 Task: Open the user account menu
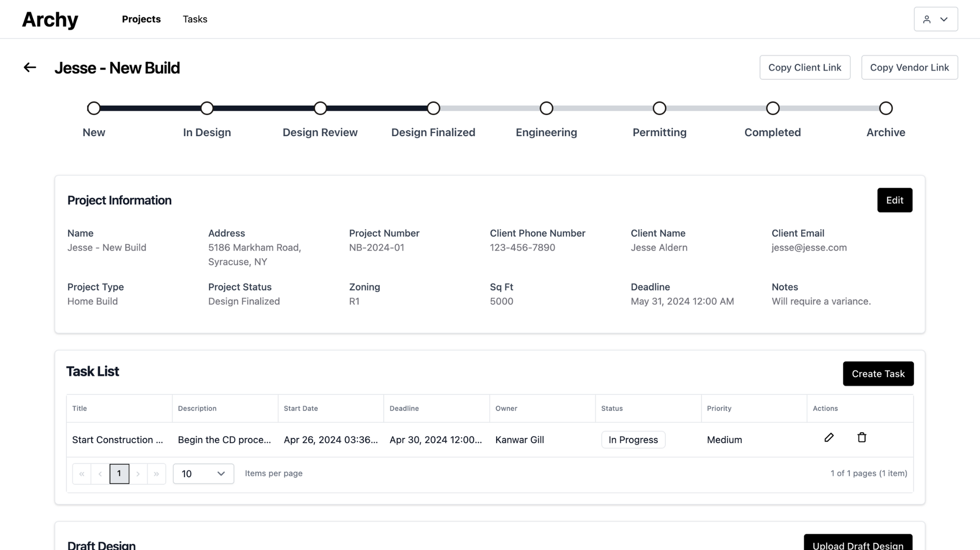(x=936, y=19)
